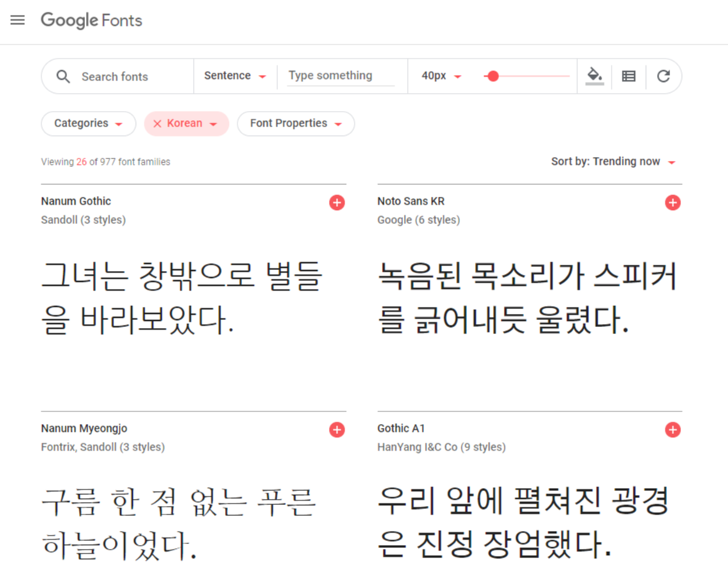The height and width of the screenshot is (566, 728).
Task: Click the font size slider handle
Action: [x=493, y=76]
